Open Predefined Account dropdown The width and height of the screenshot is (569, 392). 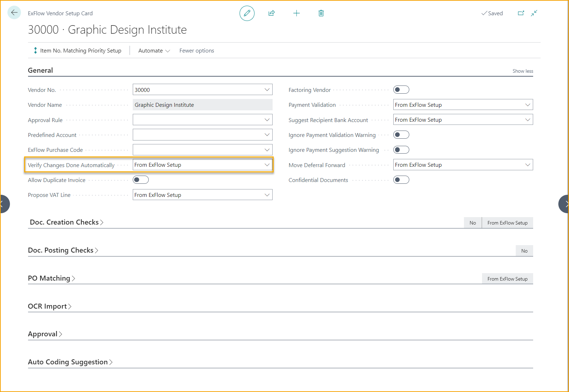(267, 135)
